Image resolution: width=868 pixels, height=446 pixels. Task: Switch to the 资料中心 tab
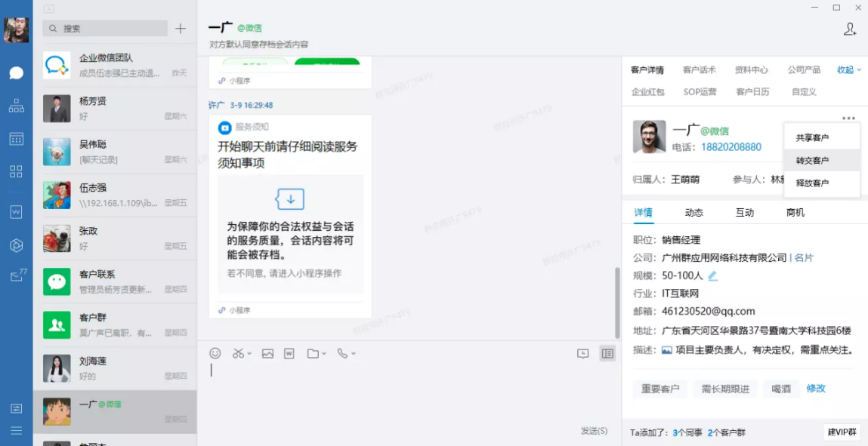pos(751,69)
